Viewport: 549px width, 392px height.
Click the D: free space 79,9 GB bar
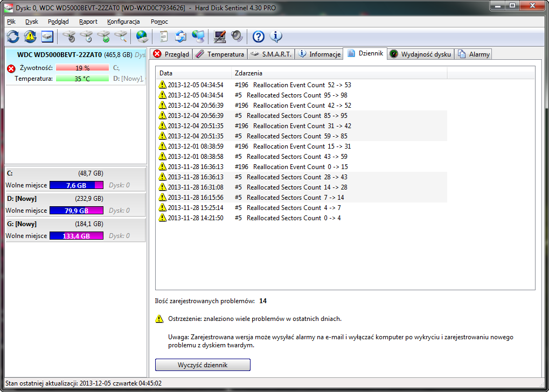[x=77, y=211]
